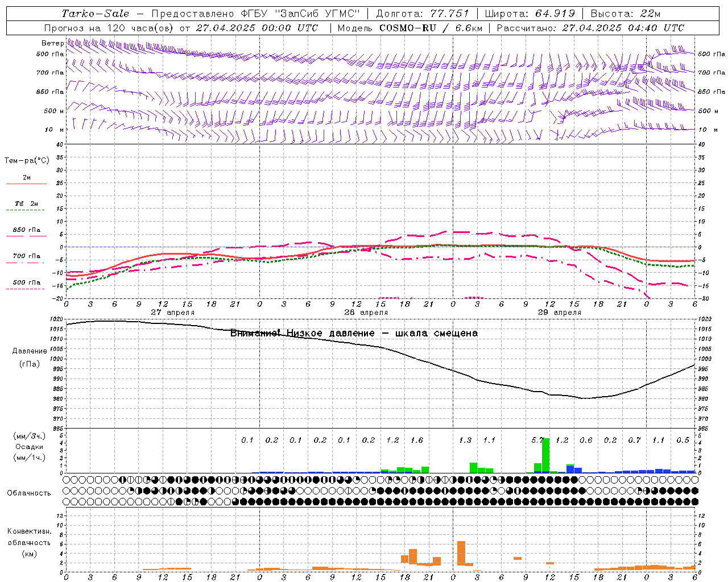Select the 0.7 precipitation total value

(x=635, y=440)
